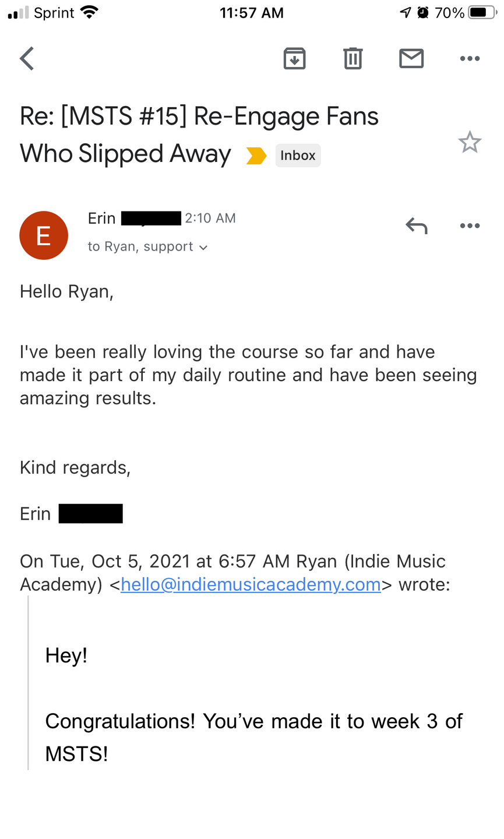This screenshot has height=839, width=504.
Task: Open top toolbar more options menu
Action: [470, 58]
